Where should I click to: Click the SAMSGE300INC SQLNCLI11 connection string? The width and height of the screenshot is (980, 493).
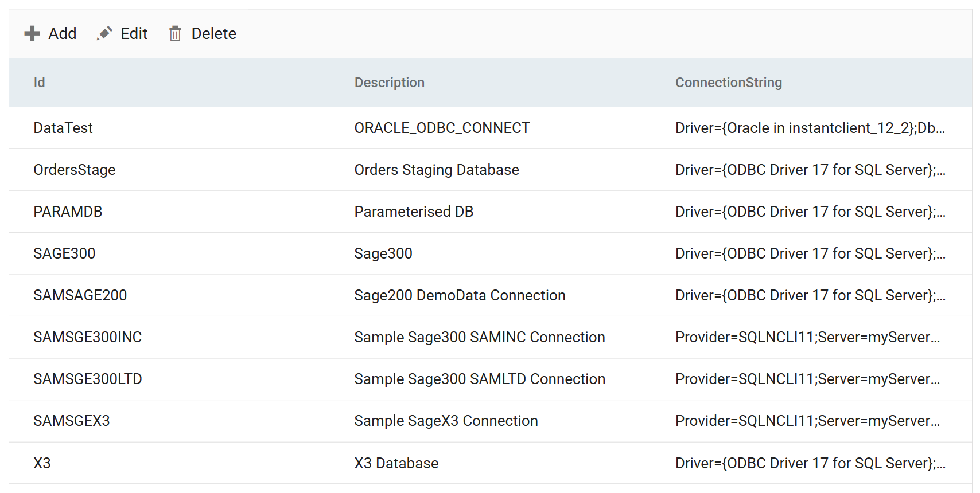(x=808, y=337)
